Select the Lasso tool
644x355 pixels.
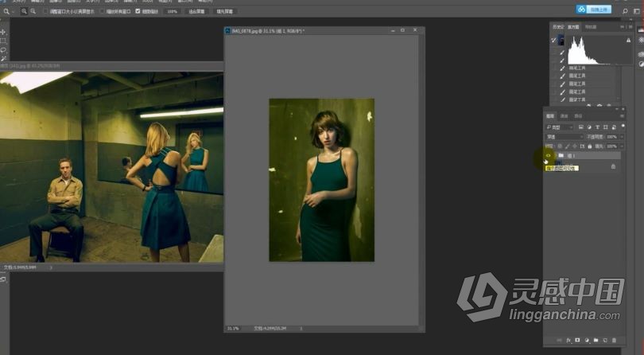tap(3, 50)
